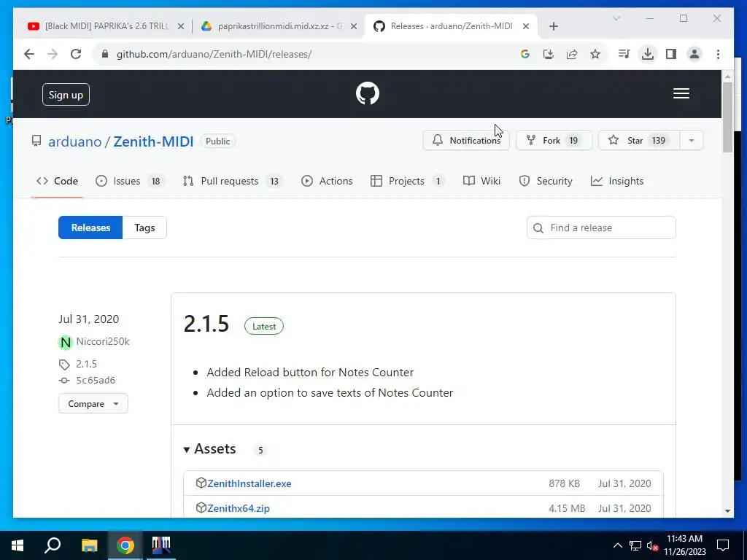Click the Niccori250k author link
This screenshot has width=747, height=560.
(103, 341)
